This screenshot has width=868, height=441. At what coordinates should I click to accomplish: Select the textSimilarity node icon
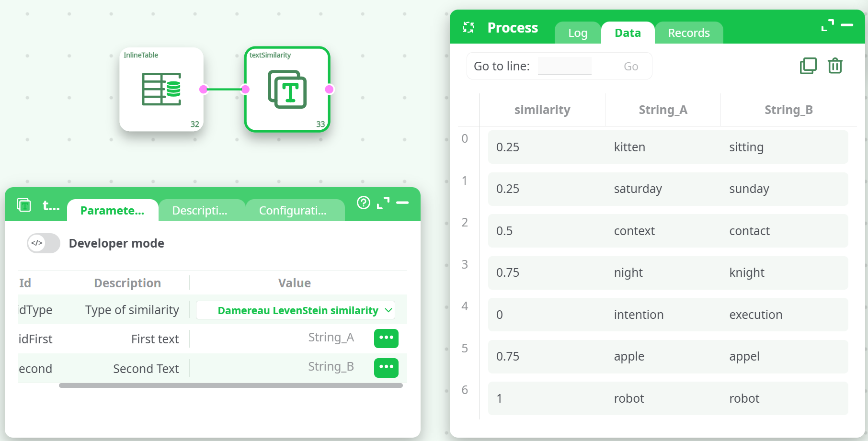[x=287, y=89]
